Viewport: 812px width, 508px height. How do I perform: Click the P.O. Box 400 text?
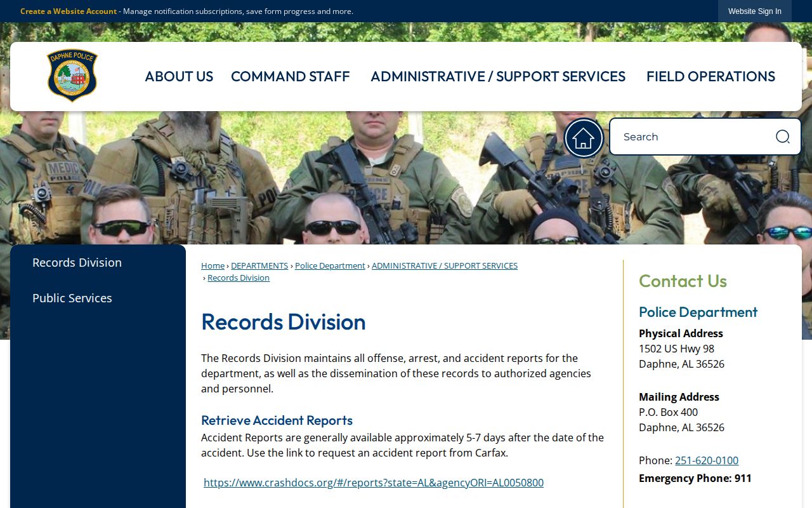tap(668, 412)
